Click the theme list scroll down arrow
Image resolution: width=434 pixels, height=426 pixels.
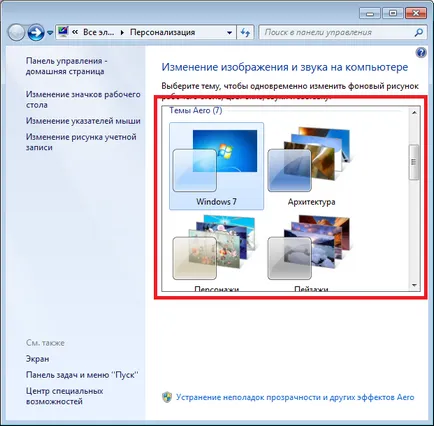click(414, 285)
